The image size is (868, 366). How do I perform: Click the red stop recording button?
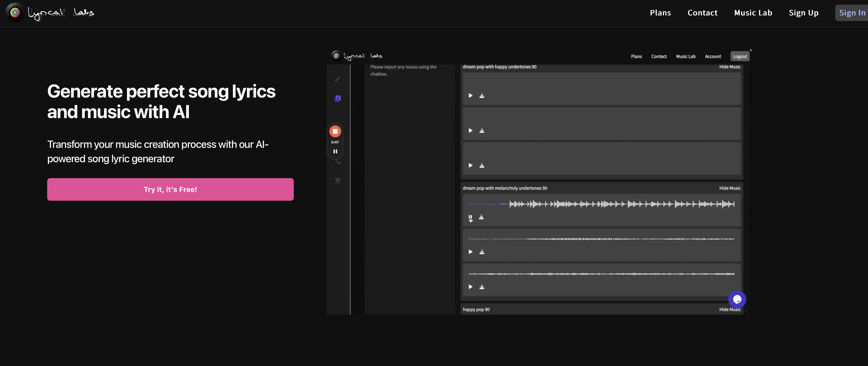pos(335,131)
